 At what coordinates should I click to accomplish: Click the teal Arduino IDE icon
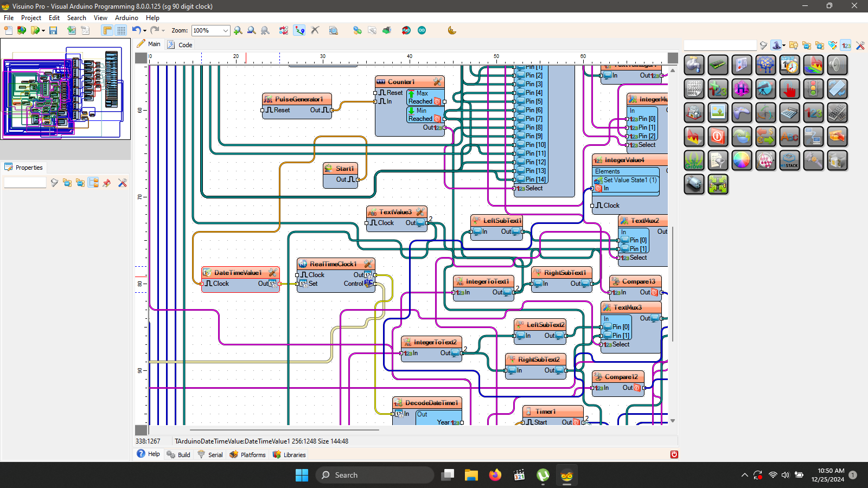(x=422, y=30)
